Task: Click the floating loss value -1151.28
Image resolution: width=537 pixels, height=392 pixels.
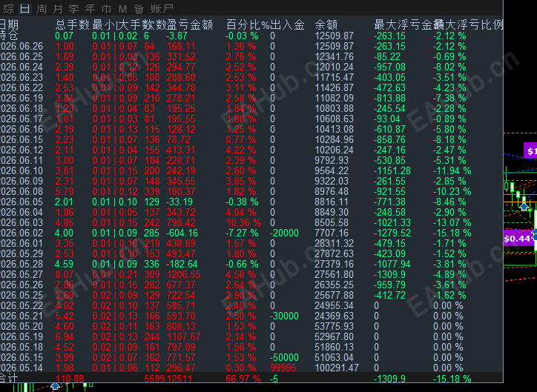Action: tap(392, 170)
